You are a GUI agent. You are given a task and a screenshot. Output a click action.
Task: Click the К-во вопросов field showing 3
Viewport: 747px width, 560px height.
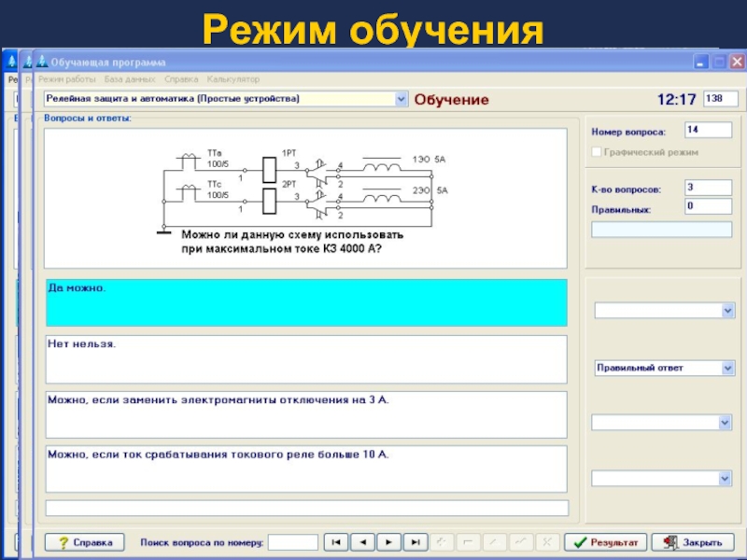[x=708, y=188]
